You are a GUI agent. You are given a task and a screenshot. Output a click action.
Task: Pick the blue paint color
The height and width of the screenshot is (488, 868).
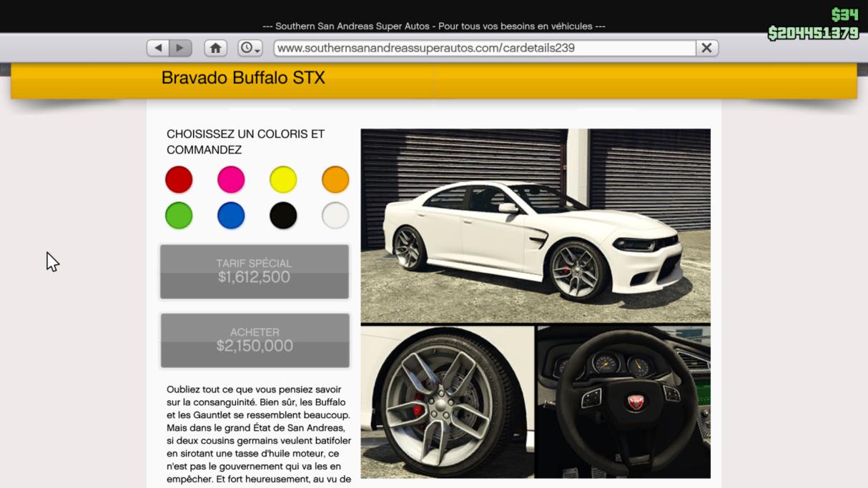(231, 215)
